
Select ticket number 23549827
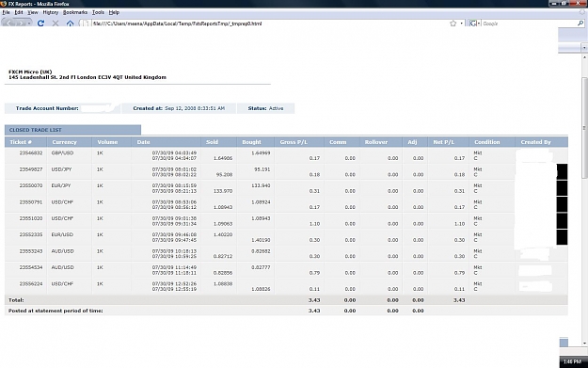coord(31,169)
